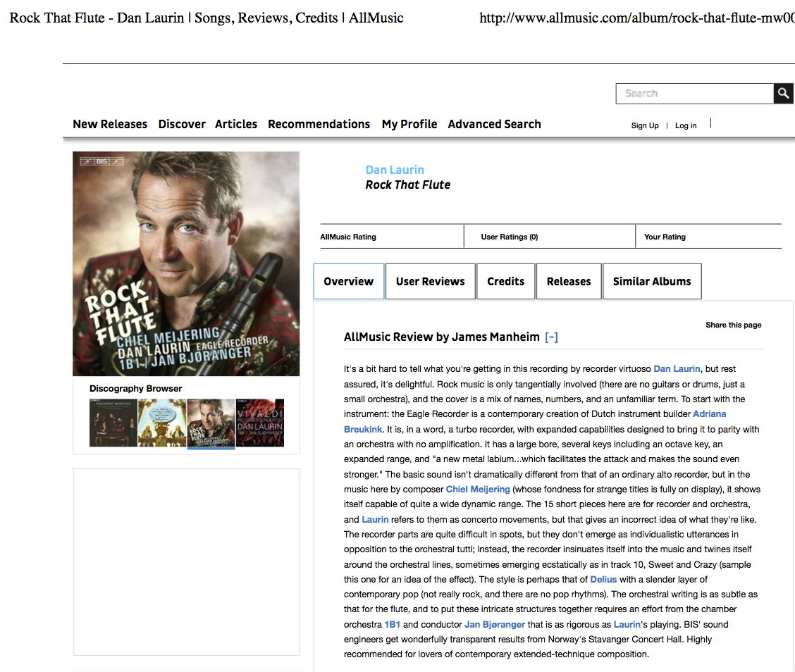This screenshot has height=672, width=795.
Task: Click the Laurin link before "'s playing"
Action: coord(627,624)
